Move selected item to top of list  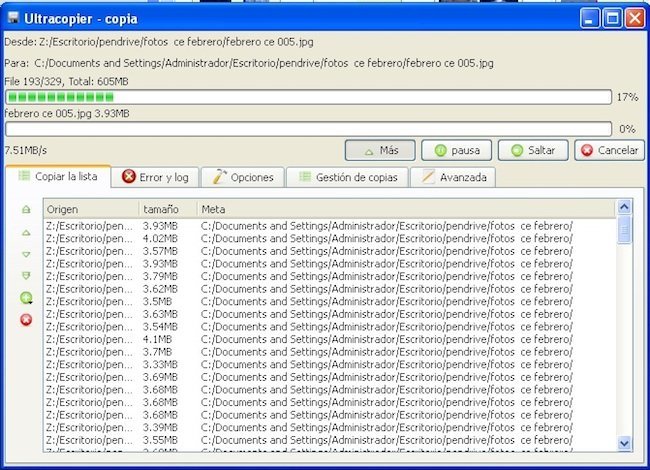point(26,209)
